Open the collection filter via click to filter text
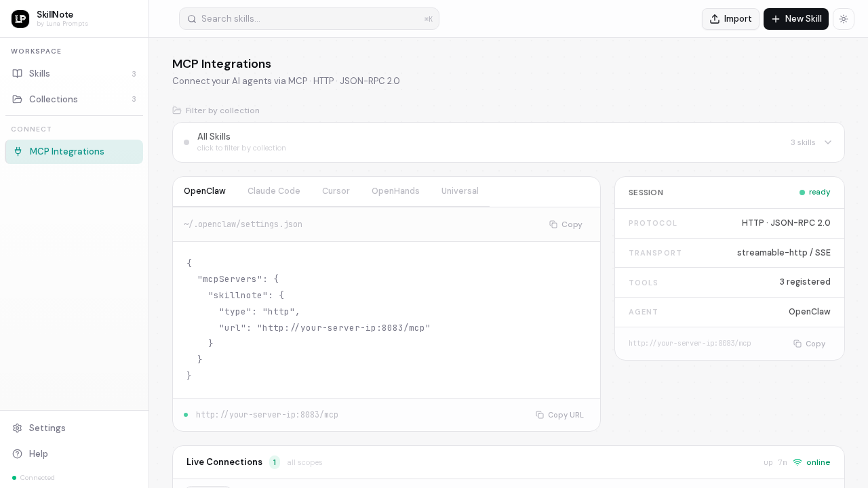This screenshot has width=868, height=488. point(241,148)
